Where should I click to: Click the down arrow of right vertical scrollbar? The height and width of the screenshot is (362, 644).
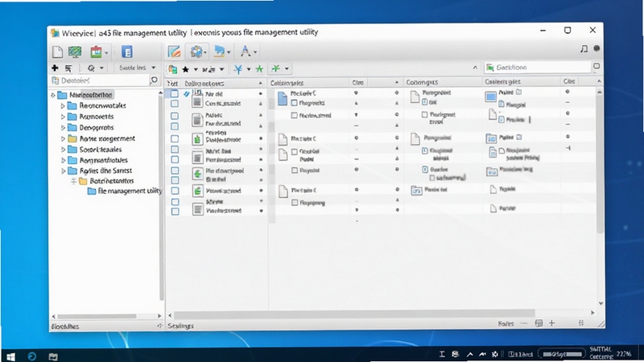(x=601, y=304)
